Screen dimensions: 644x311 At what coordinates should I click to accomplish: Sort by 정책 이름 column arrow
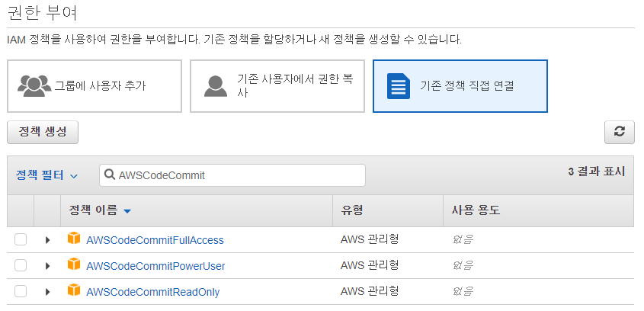(x=127, y=211)
